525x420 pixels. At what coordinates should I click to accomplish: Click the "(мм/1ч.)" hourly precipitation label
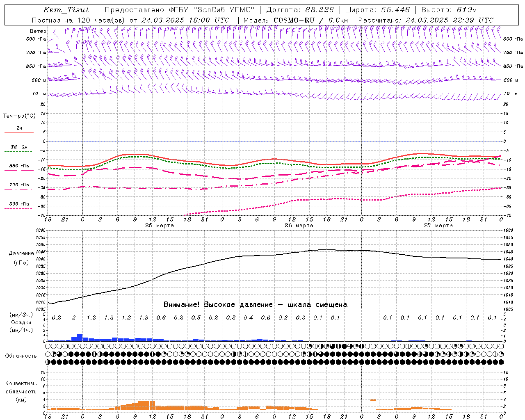tap(21, 330)
